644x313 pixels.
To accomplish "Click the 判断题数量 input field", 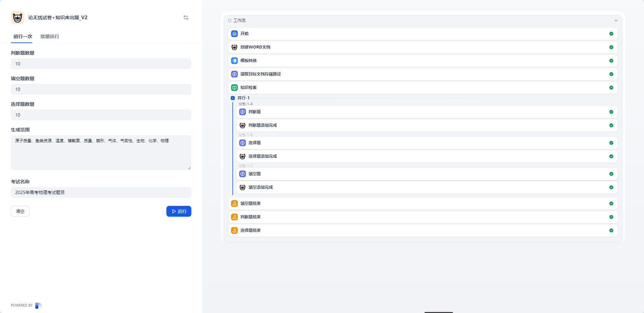I will [x=101, y=64].
